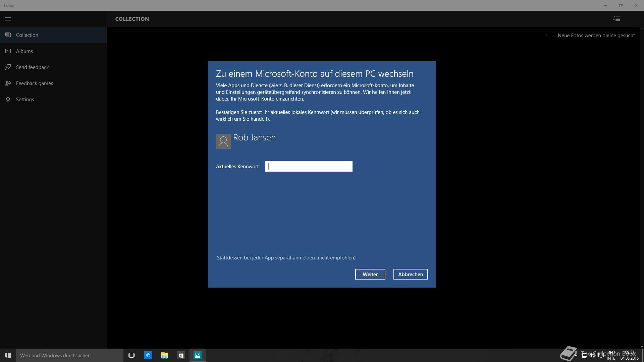Open Task View from the taskbar
This screenshot has height=362, width=644.
pos(131,355)
